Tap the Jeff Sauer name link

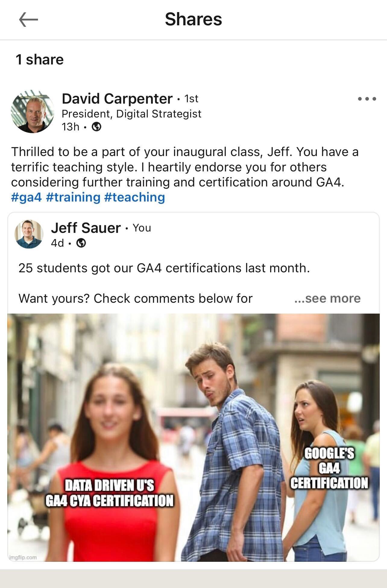click(x=86, y=228)
